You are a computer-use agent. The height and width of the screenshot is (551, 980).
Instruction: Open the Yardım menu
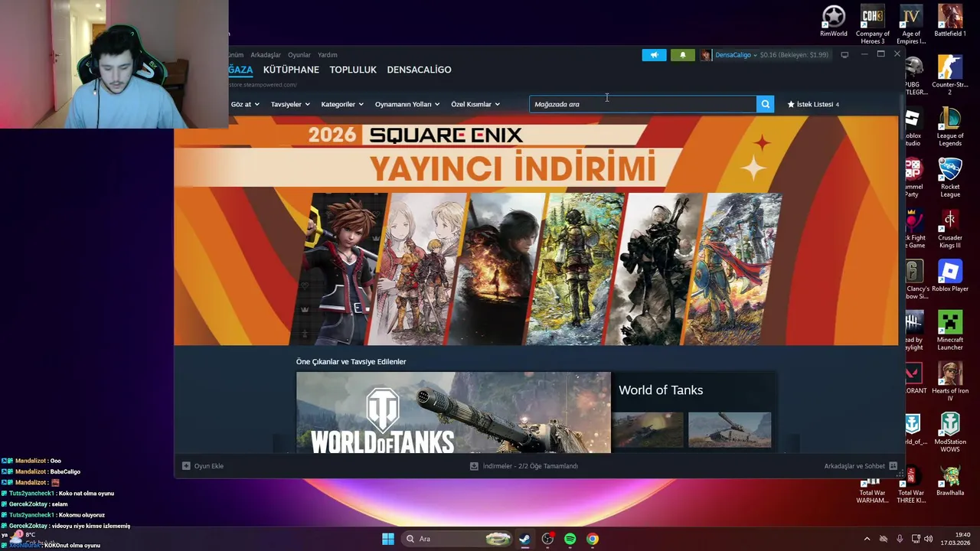tap(328, 55)
